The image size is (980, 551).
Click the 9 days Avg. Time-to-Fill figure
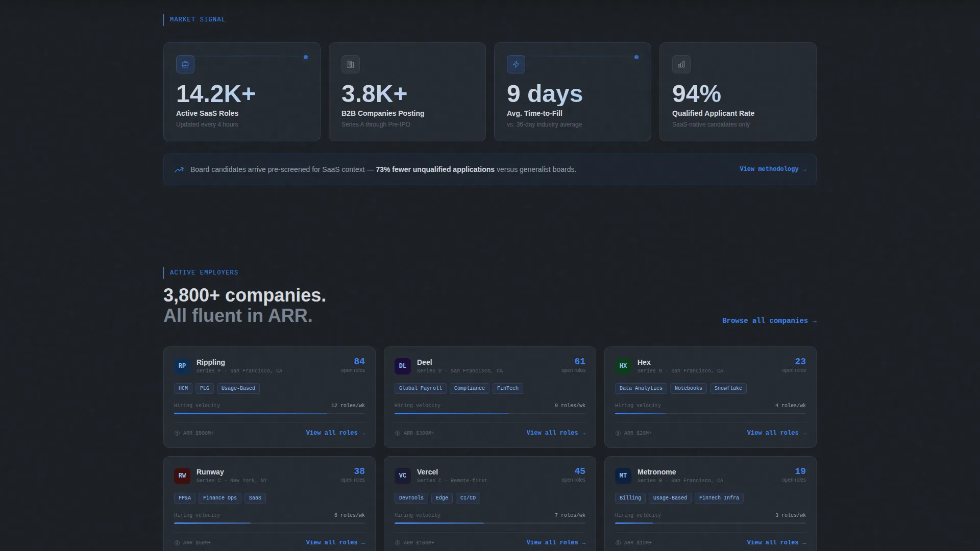(x=545, y=94)
